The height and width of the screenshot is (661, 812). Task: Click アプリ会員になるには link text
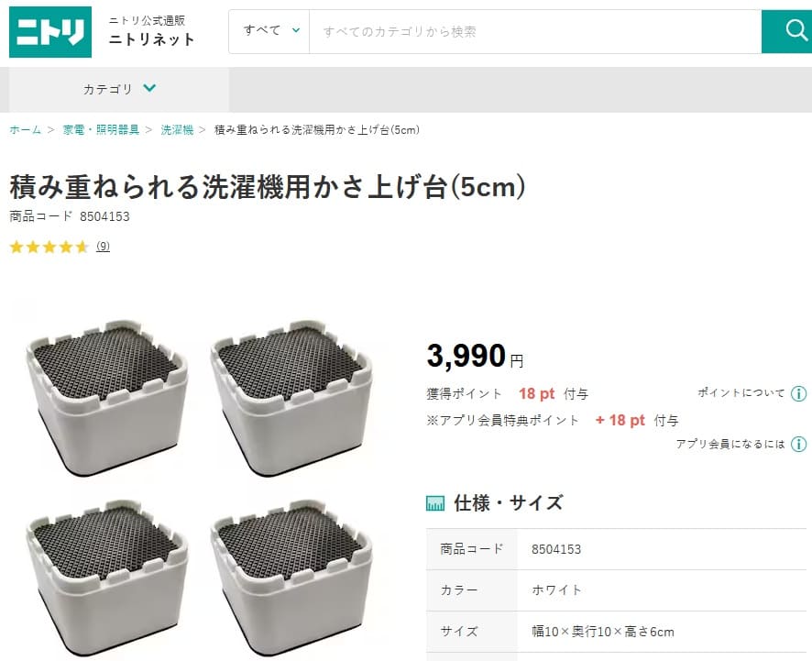click(x=730, y=444)
